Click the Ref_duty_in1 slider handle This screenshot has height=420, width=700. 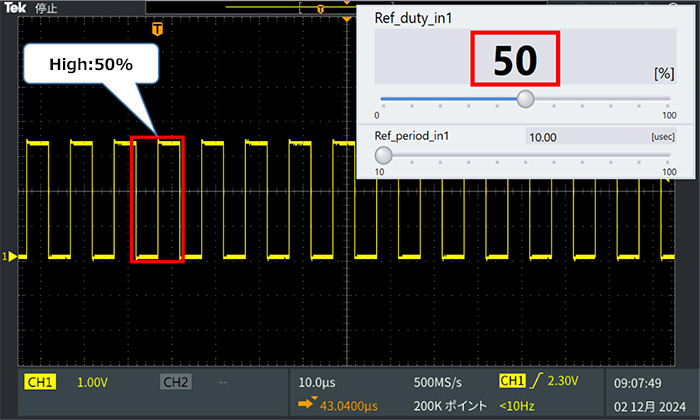click(525, 99)
